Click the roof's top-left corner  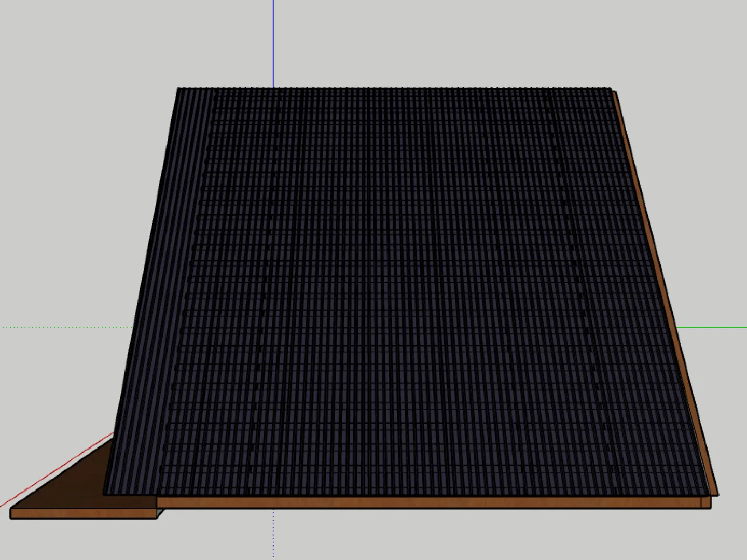178,89
